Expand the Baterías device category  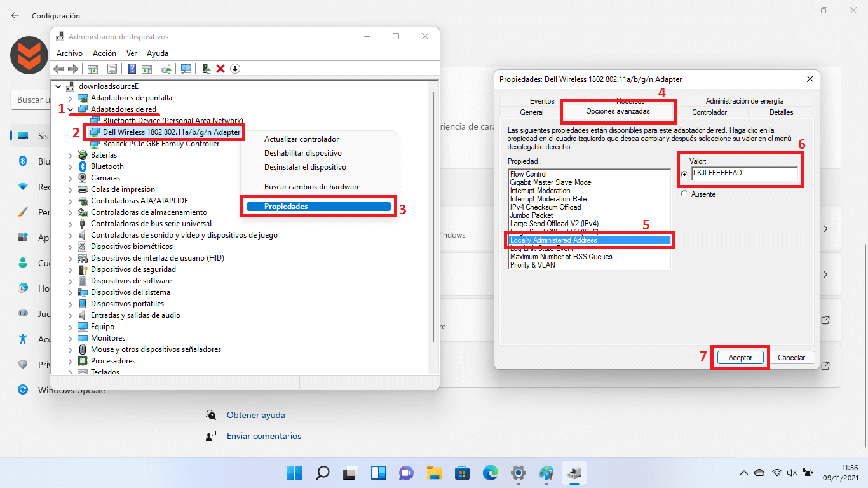(71, 155)
